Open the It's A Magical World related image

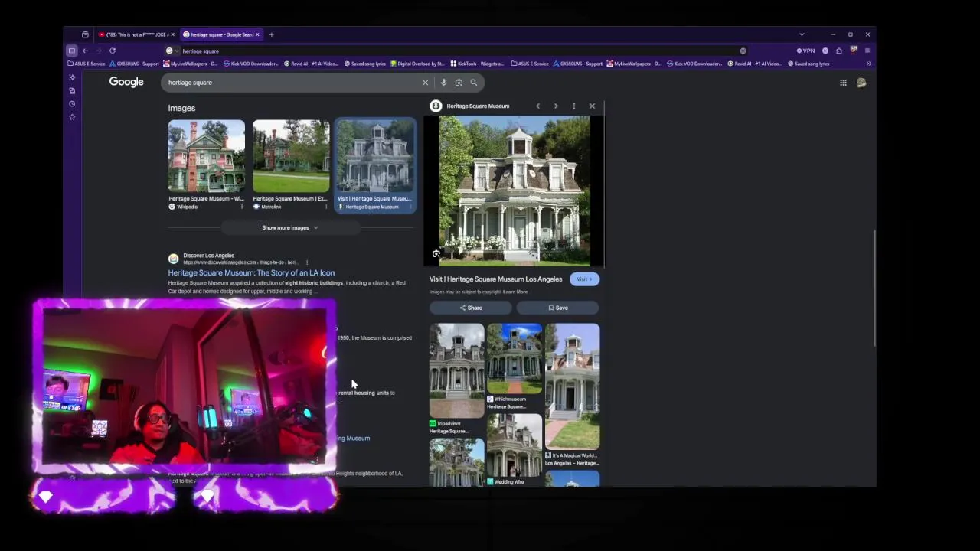pyautogui.click(x=573, y=386)
